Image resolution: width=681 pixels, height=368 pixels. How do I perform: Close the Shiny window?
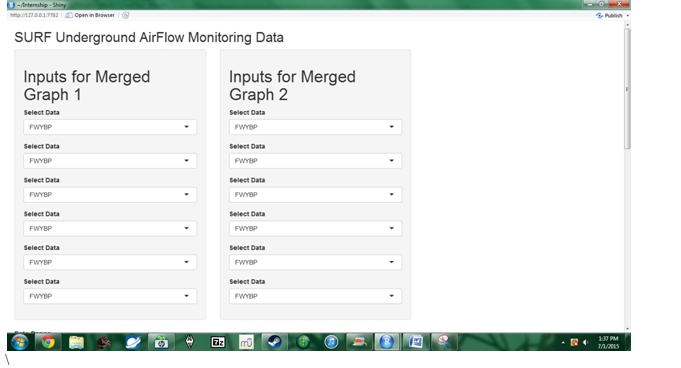tap(619, 4)
